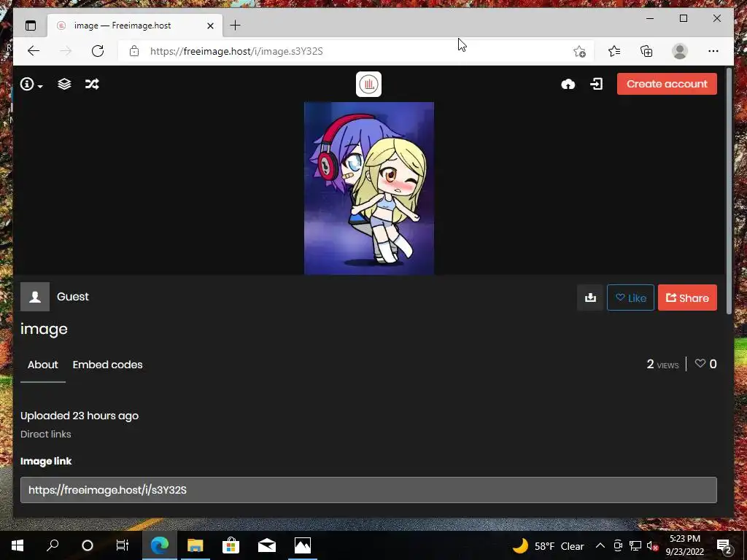Add this page to favorites
This screenshot has height=560, width=747.
[x=579, y=51]
